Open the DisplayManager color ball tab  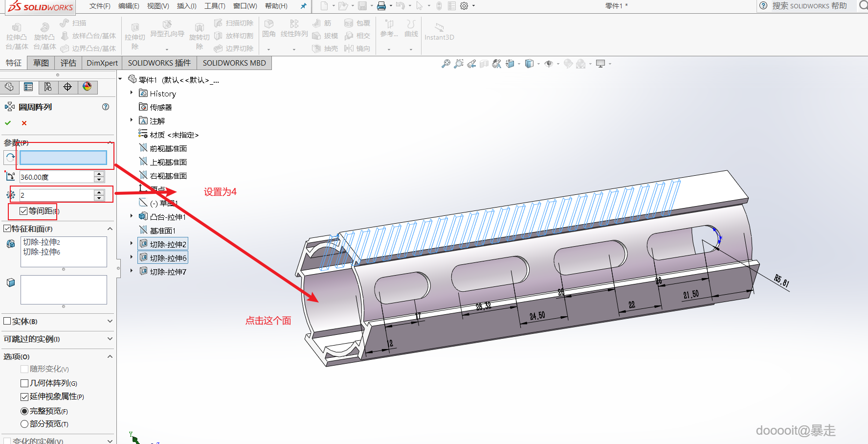coord(87,87)
